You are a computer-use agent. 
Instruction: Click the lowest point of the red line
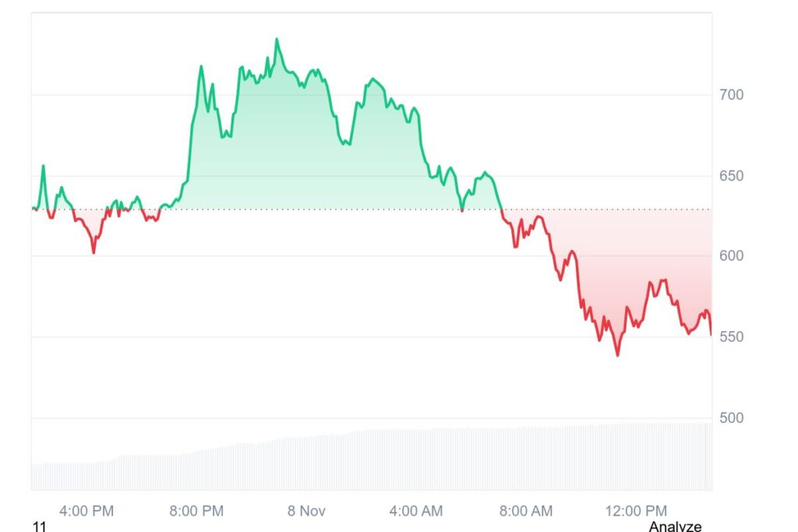pyautogui.click(x=617, y=355)
